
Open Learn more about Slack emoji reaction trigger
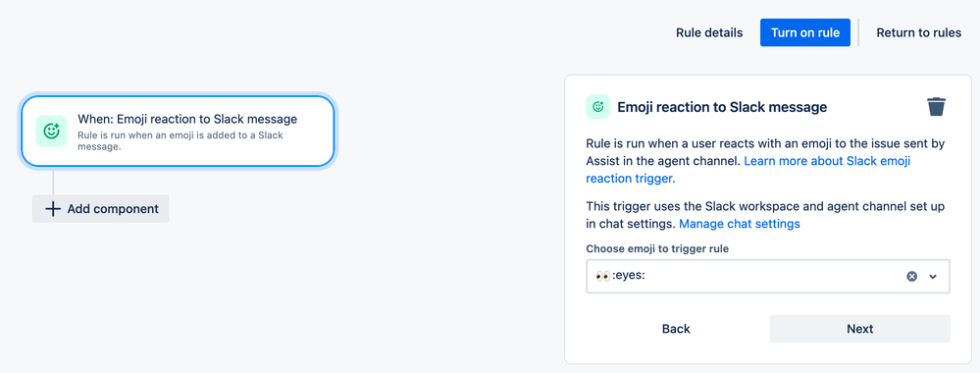748,170
